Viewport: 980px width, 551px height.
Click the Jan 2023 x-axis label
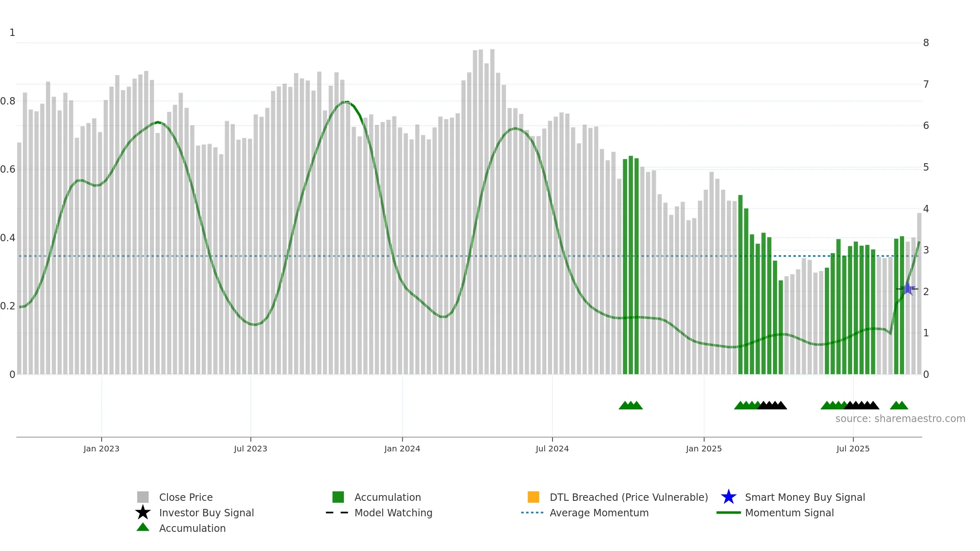pos(101,449)
